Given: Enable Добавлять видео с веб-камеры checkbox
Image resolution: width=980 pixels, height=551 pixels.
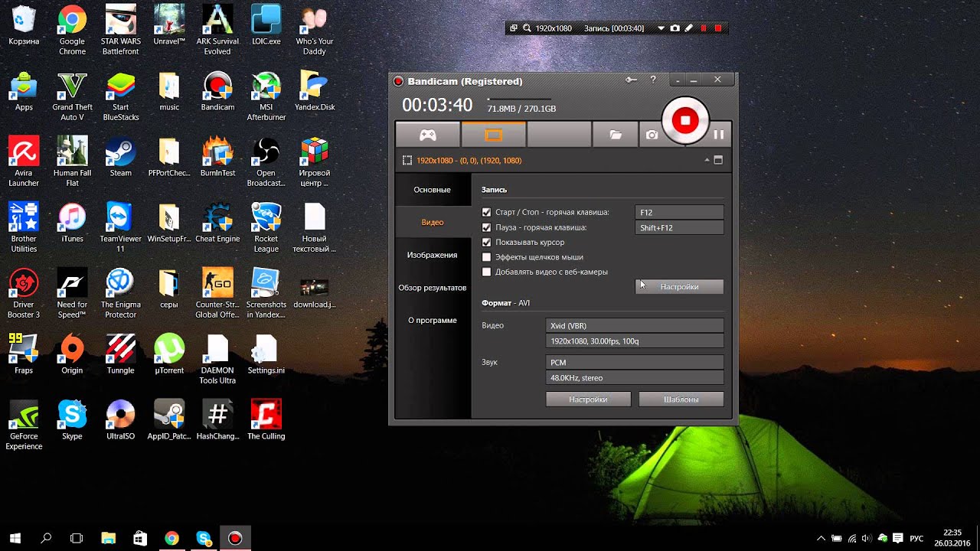Looking at the screenshot, I should point(486,272).
